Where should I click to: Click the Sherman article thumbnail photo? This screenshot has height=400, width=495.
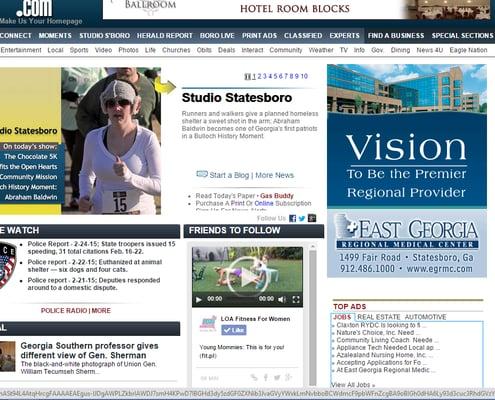pyautogui.click(x=8, y=356)
